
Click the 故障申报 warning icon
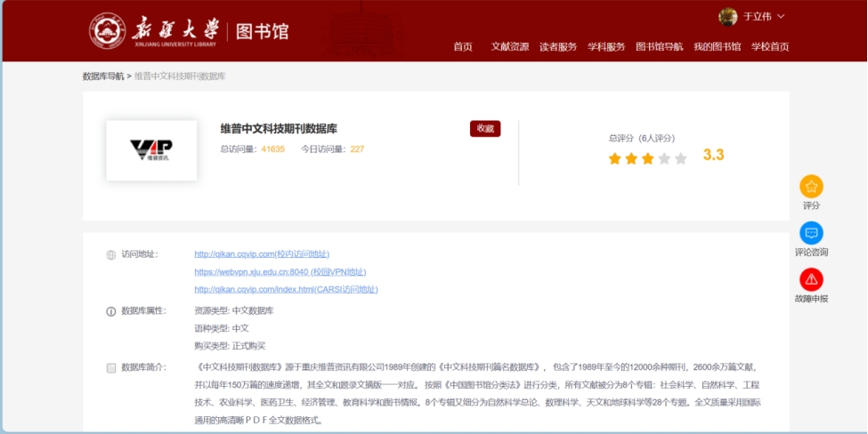point(811,280)
